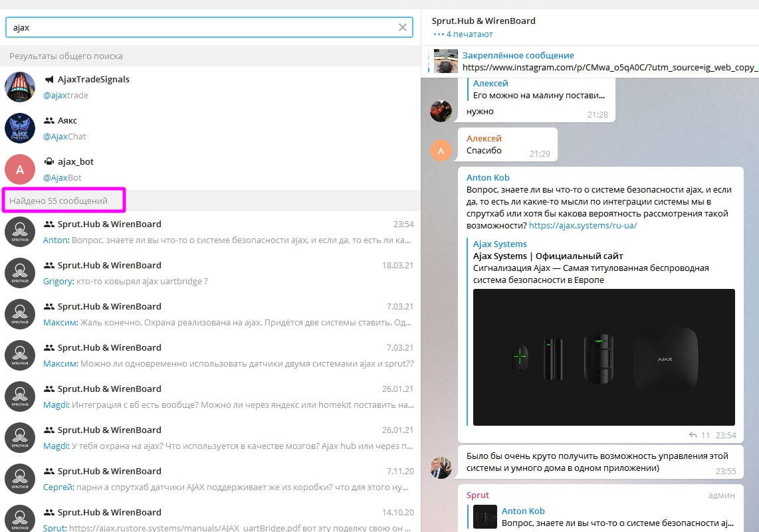The height and width of the screenshot is (532, 759).
Task: Open Максим's message starting 'Жаль конечно'
Action: (x=210, y=314)
